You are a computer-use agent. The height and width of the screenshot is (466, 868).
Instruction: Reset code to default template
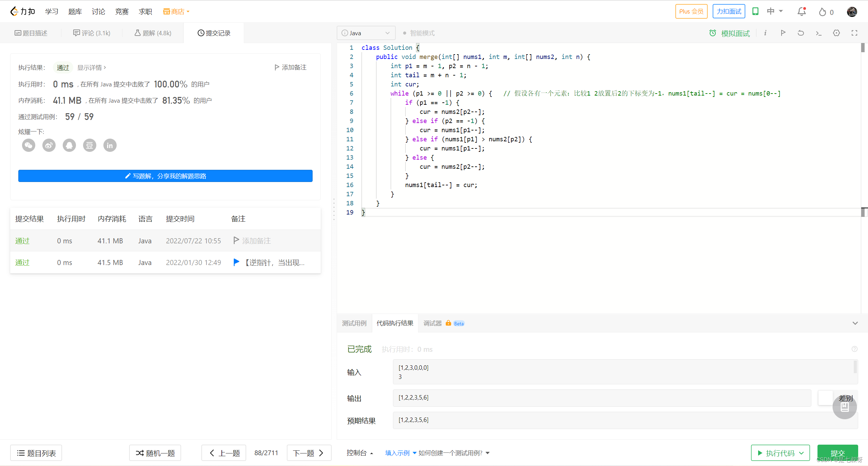(801, 33)
